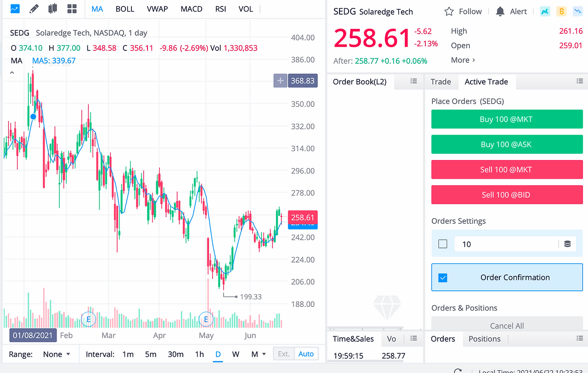The image size is (588, 373).
Task: Expand the M interval dropdown arrow
Action: click(x=264, y=354)
